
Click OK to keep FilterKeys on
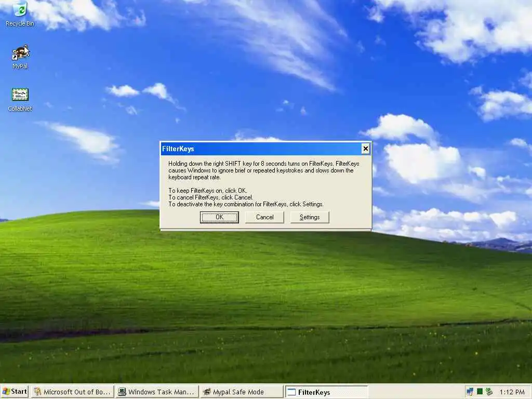click(219, 217)
